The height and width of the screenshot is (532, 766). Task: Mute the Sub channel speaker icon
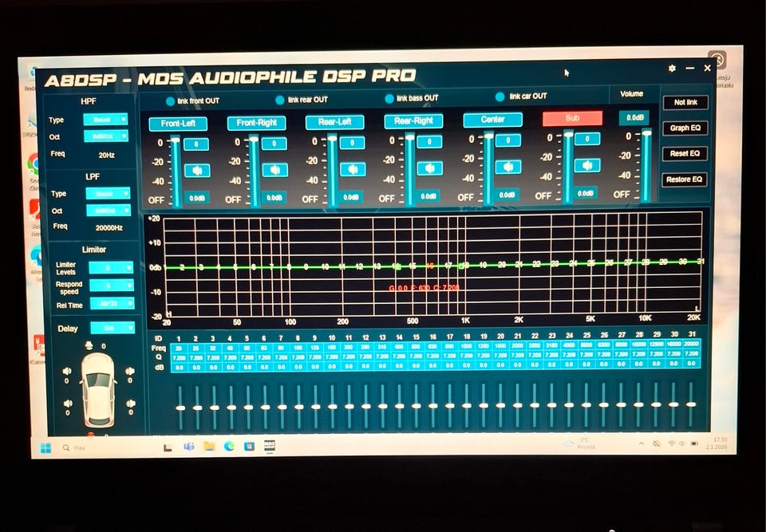click(588, 166)
